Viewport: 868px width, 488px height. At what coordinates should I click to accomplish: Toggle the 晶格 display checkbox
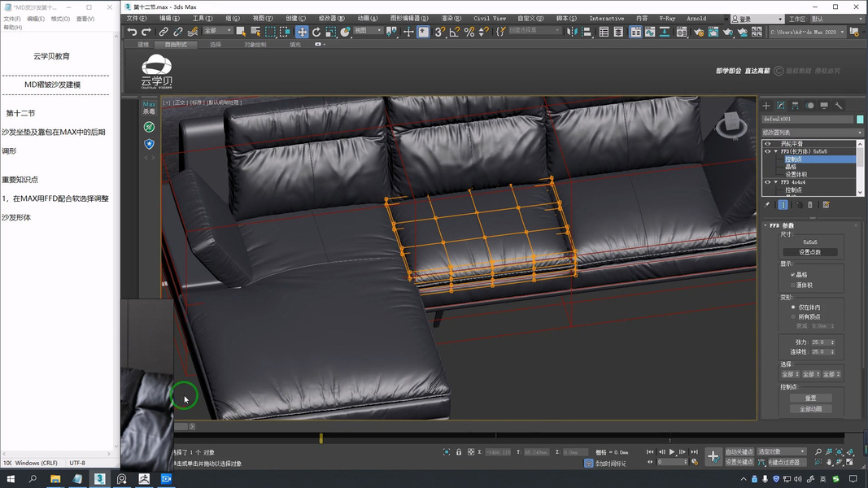[x=793, y=274]
